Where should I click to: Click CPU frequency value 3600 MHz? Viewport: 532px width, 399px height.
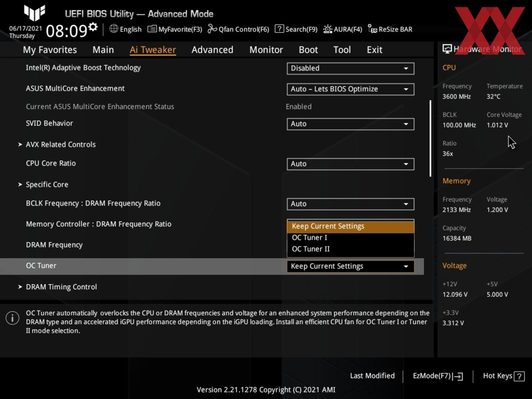(457, 96)
